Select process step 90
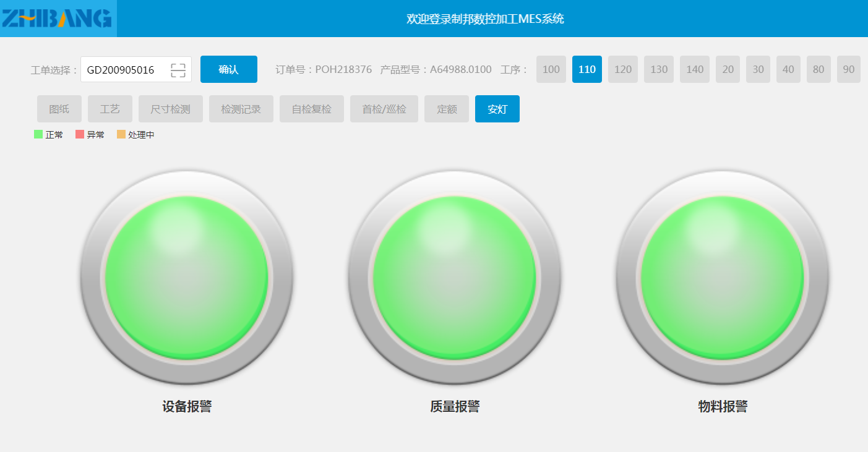Image resolution: width=868 pixels, height=452 pixels. (849, 69)
